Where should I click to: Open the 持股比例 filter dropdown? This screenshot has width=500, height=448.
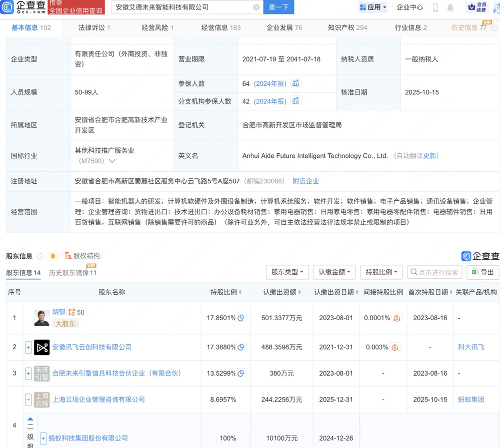tap(381, 272)
